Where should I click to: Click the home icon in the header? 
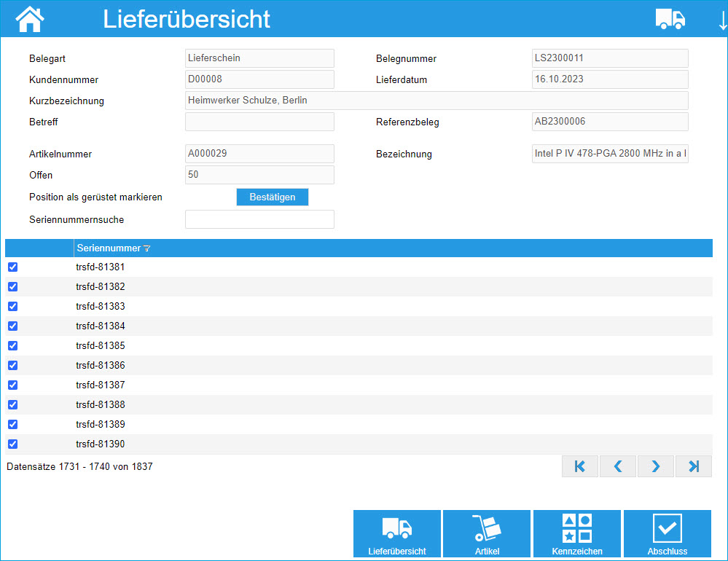[28, 18]
